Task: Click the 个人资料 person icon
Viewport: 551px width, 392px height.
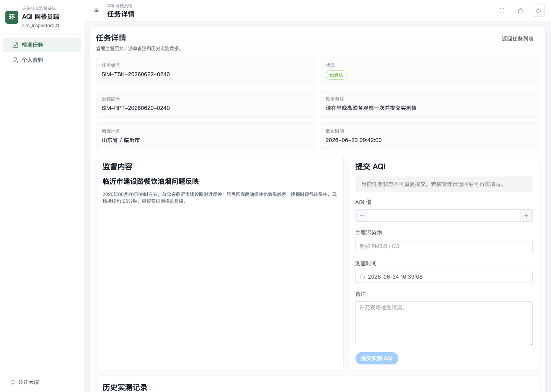Action: tap(15, 60)
